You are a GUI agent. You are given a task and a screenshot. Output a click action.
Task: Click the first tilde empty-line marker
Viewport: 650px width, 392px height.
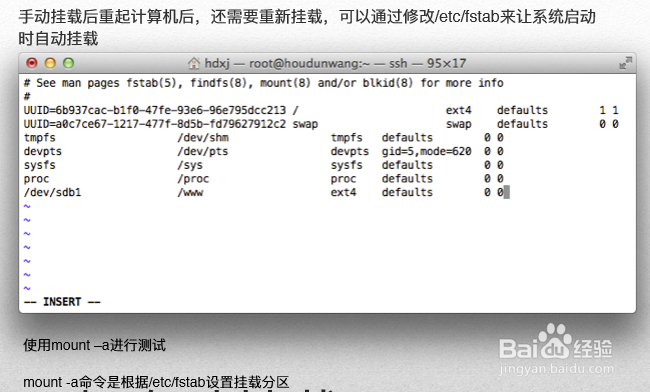[27, 206]
